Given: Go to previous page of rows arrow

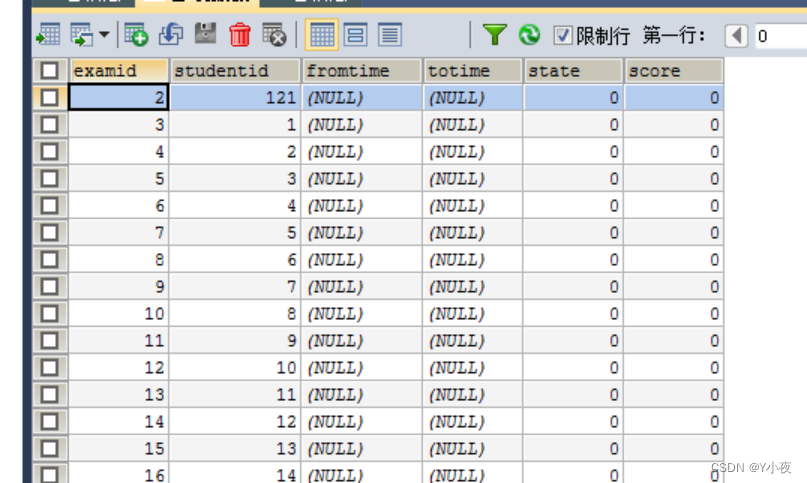Looking at the screenshot, I should 736,36.
